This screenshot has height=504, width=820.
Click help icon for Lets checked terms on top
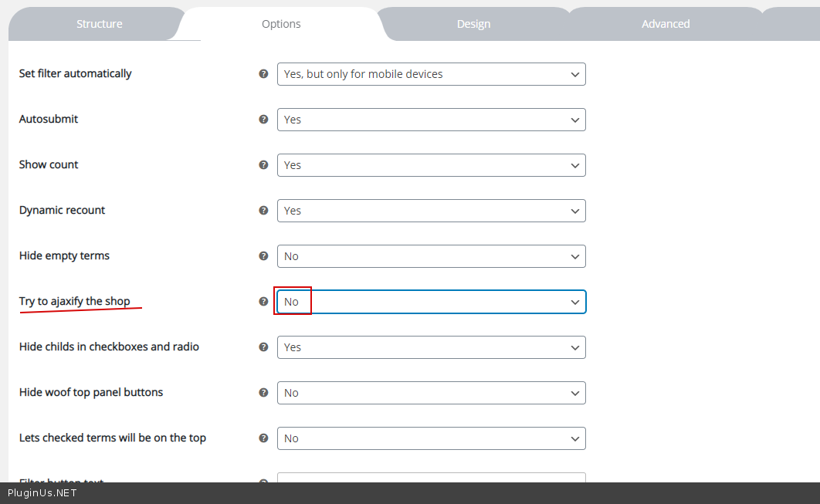[x=263, y=438]
